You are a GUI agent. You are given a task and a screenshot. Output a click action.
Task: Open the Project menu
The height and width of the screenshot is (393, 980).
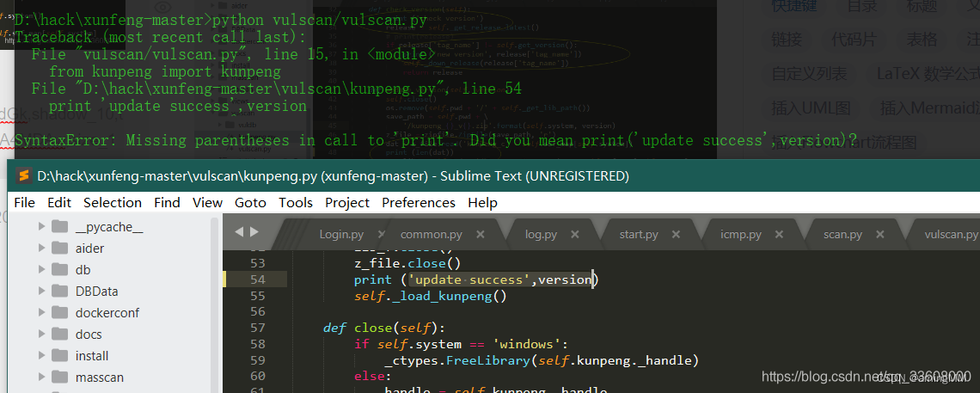347,202
